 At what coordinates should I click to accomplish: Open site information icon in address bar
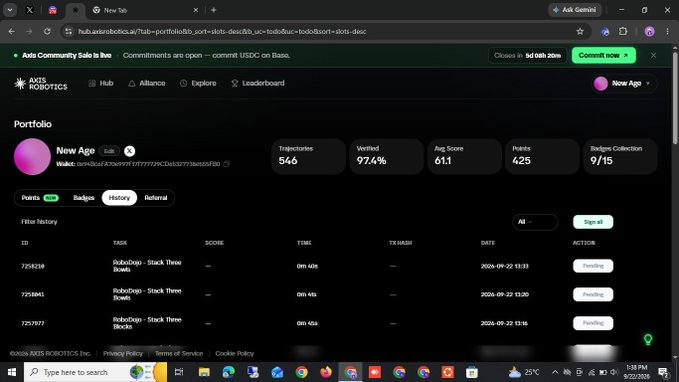[68, 32]
